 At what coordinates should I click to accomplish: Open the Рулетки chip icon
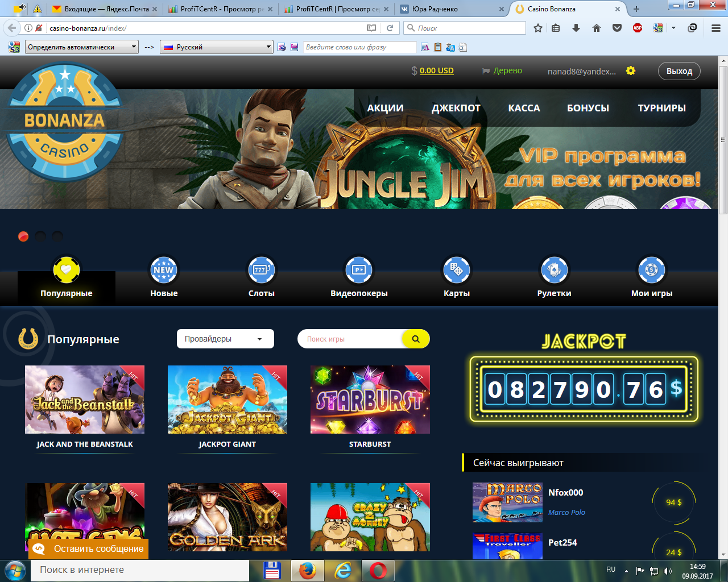pos(555,269)
